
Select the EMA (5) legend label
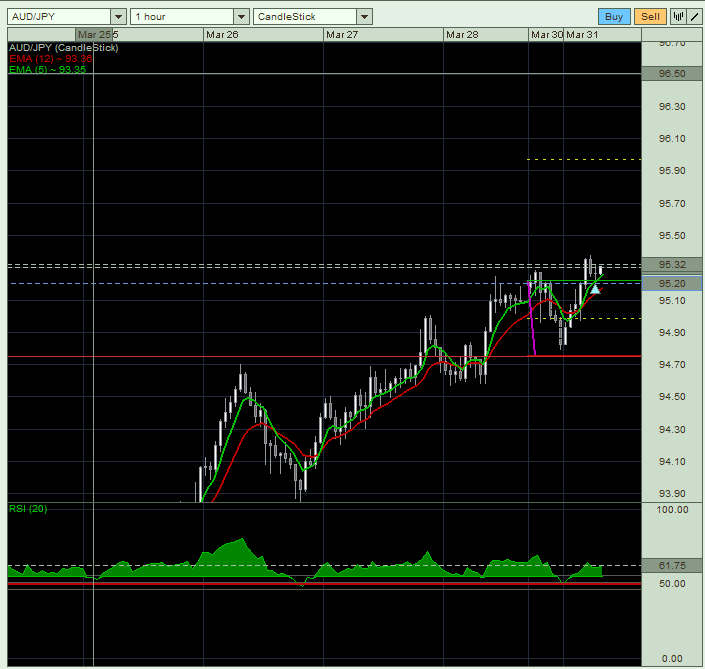pyautogui.click(x=48, y=69)
